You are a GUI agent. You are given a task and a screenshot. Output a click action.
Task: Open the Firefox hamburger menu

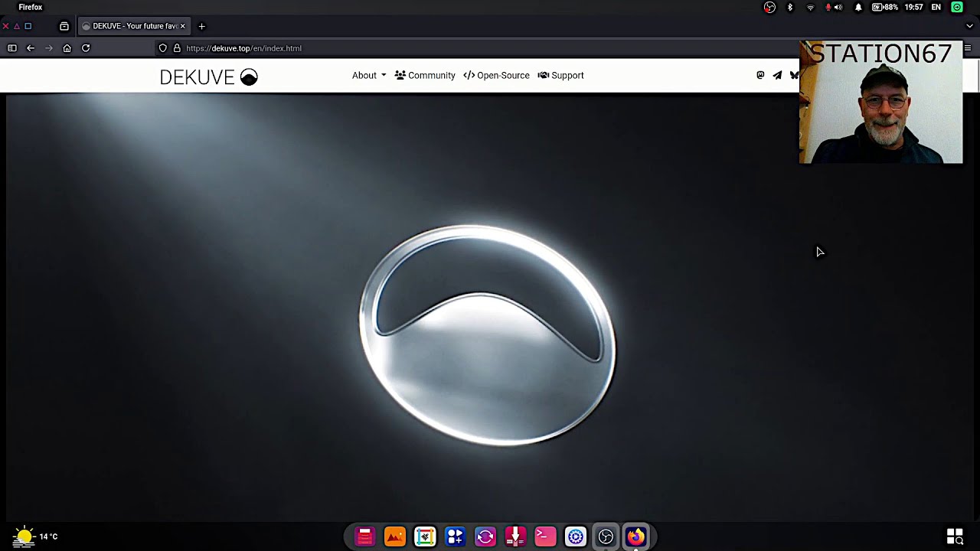coord(968,48)
